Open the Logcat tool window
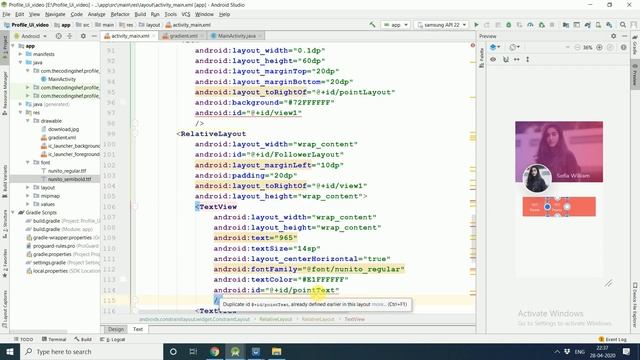 point(114,339)
